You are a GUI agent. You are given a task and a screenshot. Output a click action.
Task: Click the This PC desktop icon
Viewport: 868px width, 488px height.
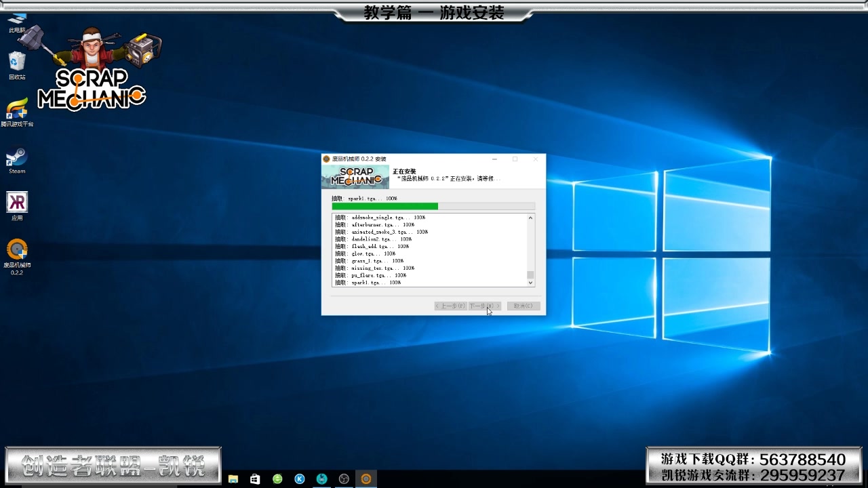(x=17, y=23)
